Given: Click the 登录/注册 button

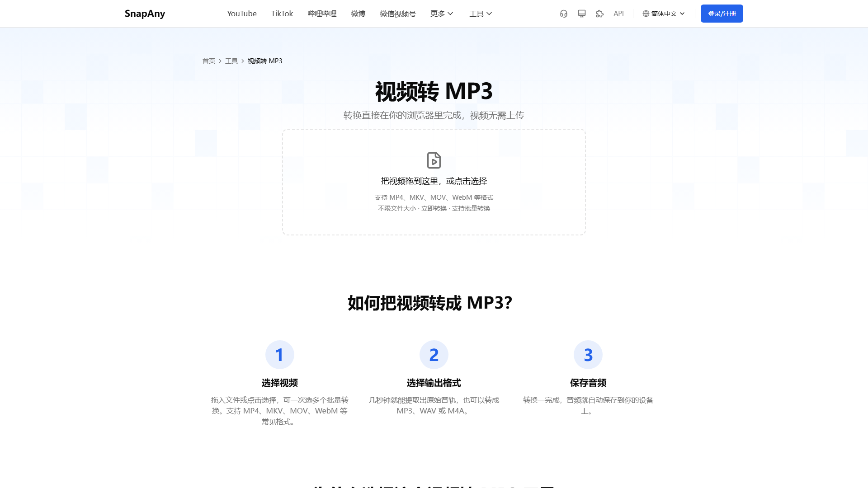Looking at the screenshot, I should pyautogui.click(x=722, y=14).
